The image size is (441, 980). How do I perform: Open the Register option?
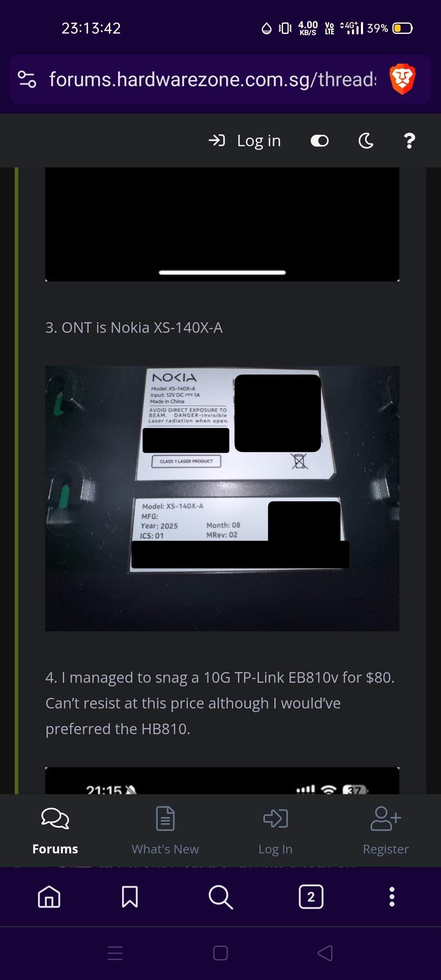(x=386, y=831)
